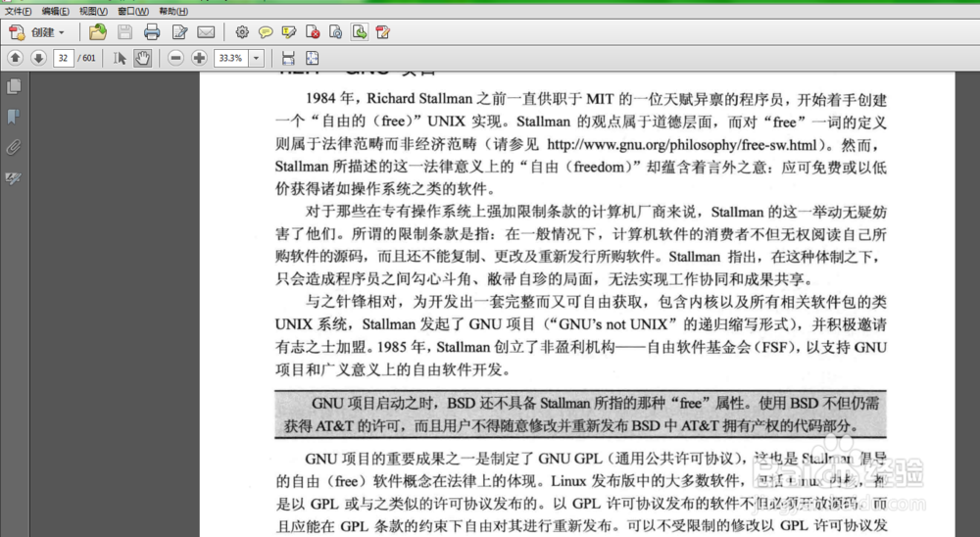Open the 文件(F) menu
Screen dimensions: 980x537
pyautogui.click(x=18, y=11)
